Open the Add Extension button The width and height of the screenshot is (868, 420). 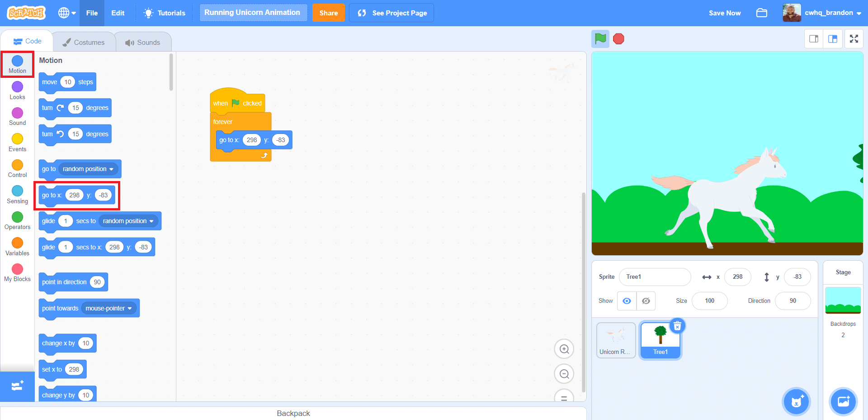17,387
